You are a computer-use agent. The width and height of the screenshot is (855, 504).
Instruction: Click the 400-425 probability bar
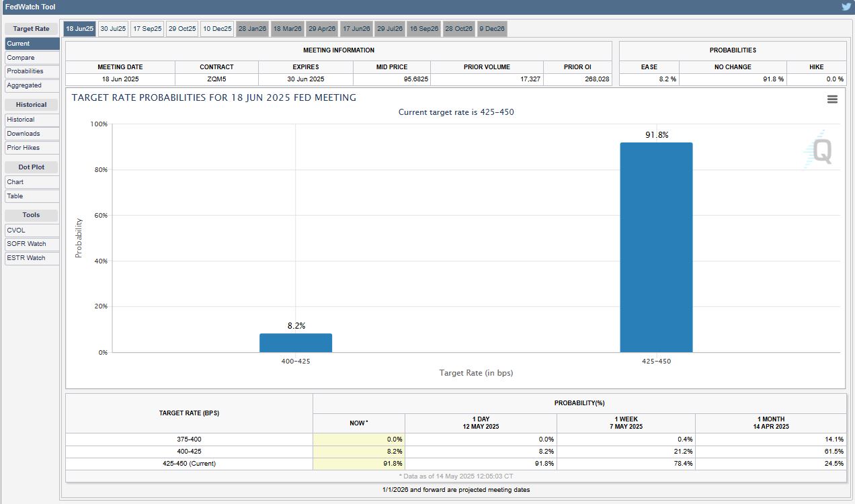click(x=296, y=343)
